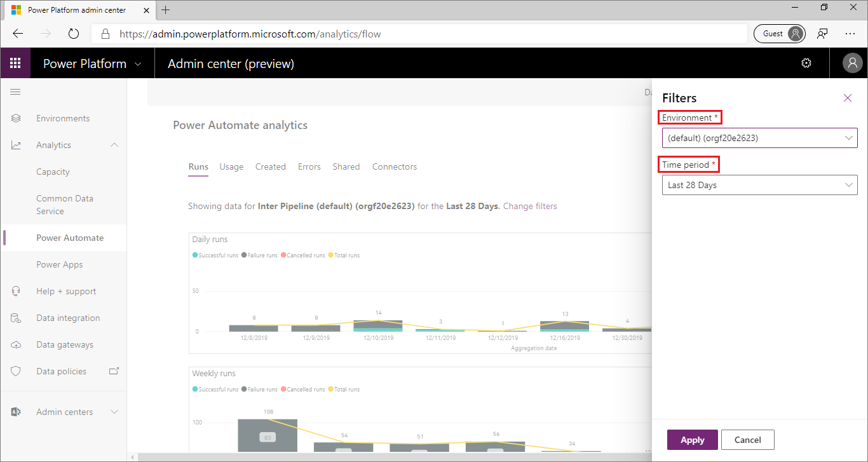Switch to the Connectors tab

[x=394, y=166]
